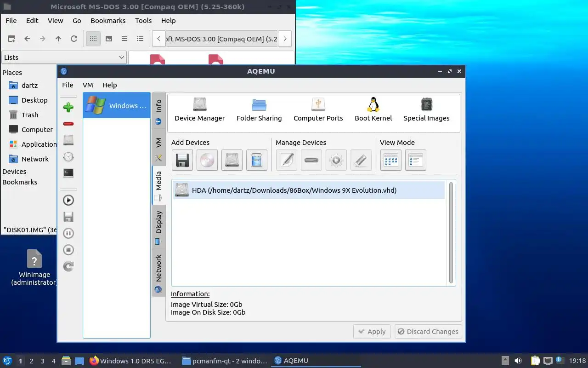Screen dimensions: 588x368
Task: Add a hard disk device
Action: [232, 161]
